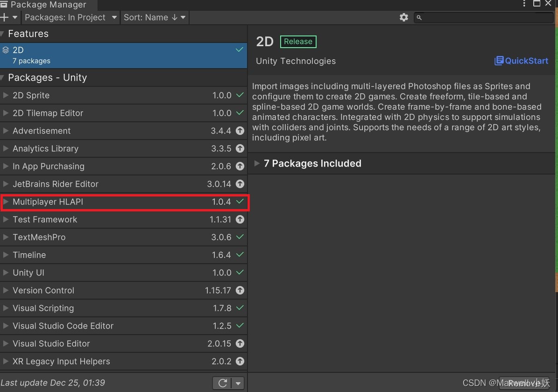This screenshot has width=558, height=392.
Task: Expand 7 Packages Included section
Action: (256, 163)
